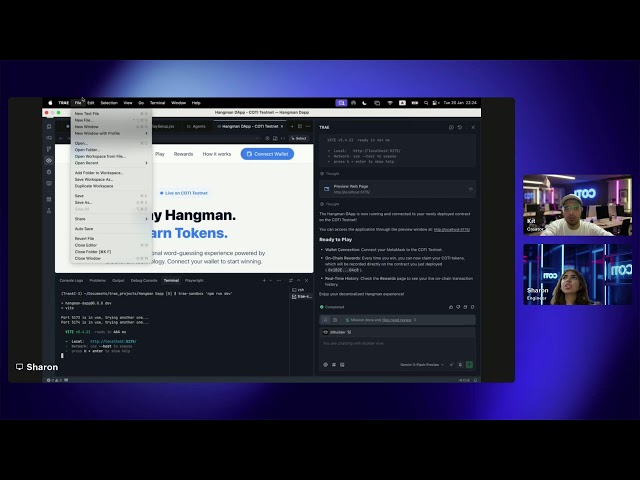Open the remote display icon in activity bar
The width and height of the screenshot is (640, 480).
(49, 183)
